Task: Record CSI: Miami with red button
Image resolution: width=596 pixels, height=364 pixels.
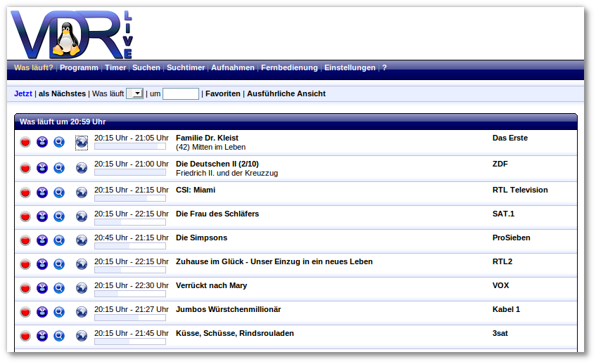Action: [25, 193]
